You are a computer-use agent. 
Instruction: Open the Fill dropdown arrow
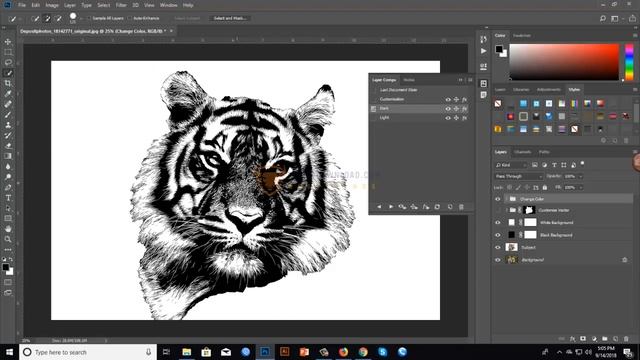[x=580, y=187]
